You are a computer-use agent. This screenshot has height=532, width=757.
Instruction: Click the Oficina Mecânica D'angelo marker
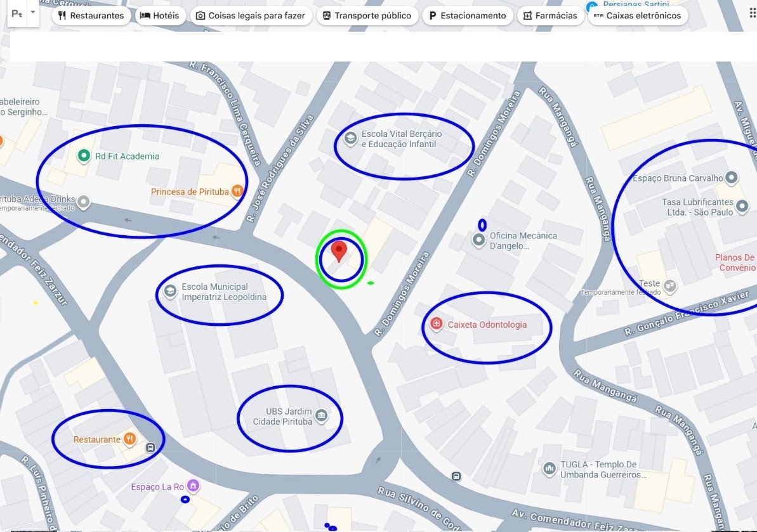pos(478,239)
